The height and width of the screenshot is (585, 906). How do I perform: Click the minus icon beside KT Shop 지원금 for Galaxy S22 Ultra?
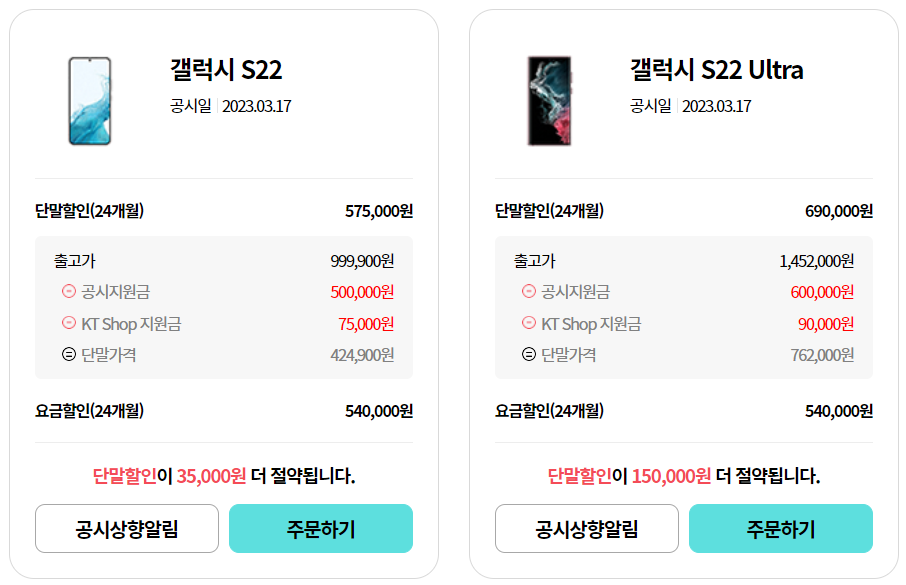pyautogui.click(x=527, y=324)
